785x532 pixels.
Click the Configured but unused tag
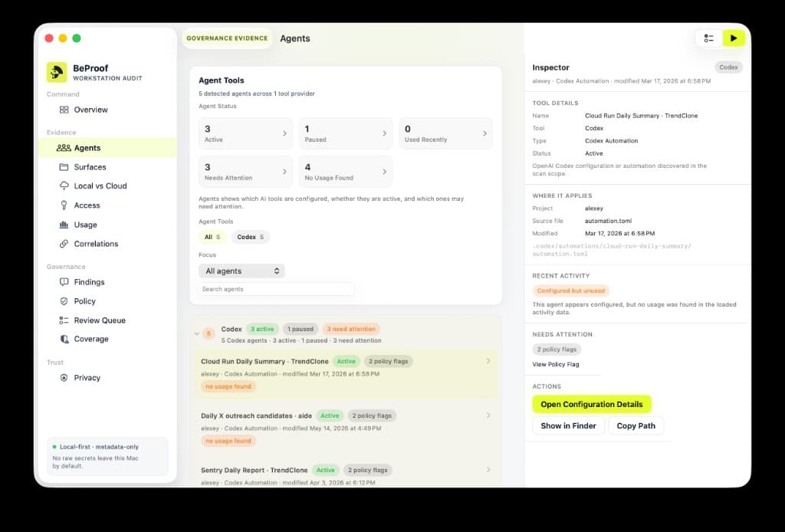click(570, 291)
